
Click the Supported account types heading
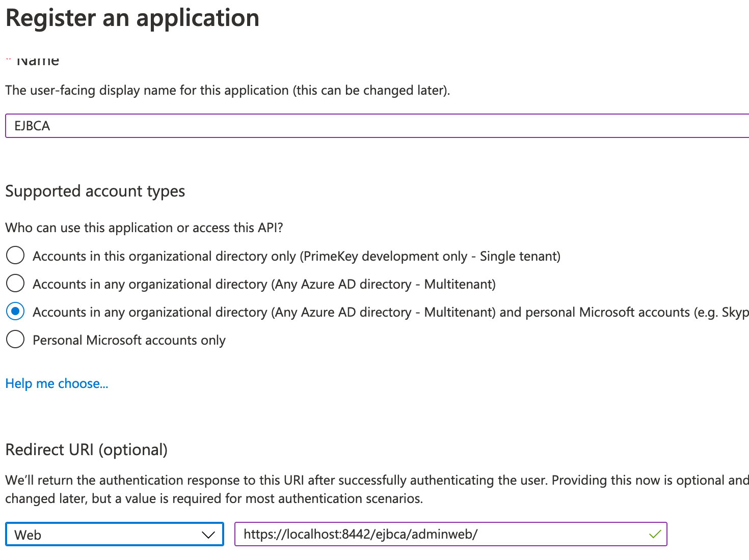(x=95, y=191)
